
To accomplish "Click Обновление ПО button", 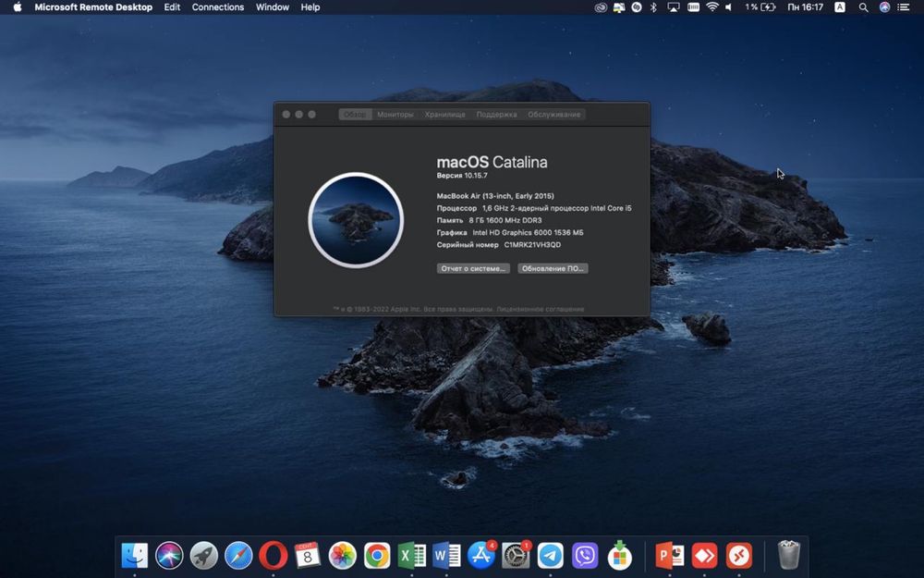I will pos(553,268).
